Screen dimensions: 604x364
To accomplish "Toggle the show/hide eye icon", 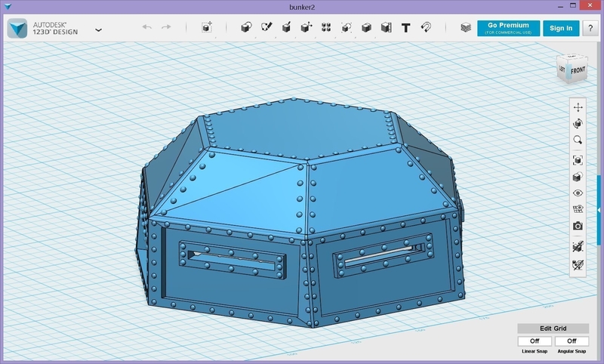I will (578, 193).
